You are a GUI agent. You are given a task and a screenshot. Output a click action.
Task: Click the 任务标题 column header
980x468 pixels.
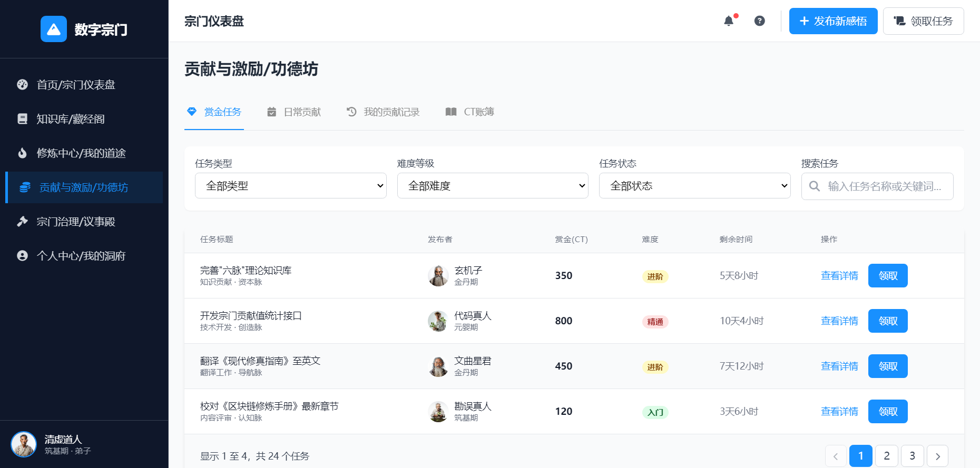pos(217,240)
